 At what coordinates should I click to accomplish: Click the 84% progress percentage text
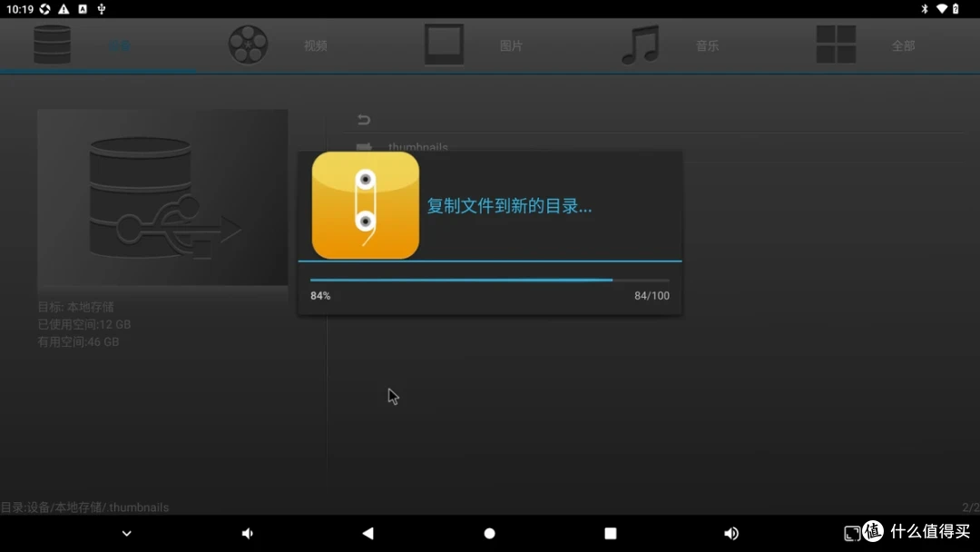point(320,296)
